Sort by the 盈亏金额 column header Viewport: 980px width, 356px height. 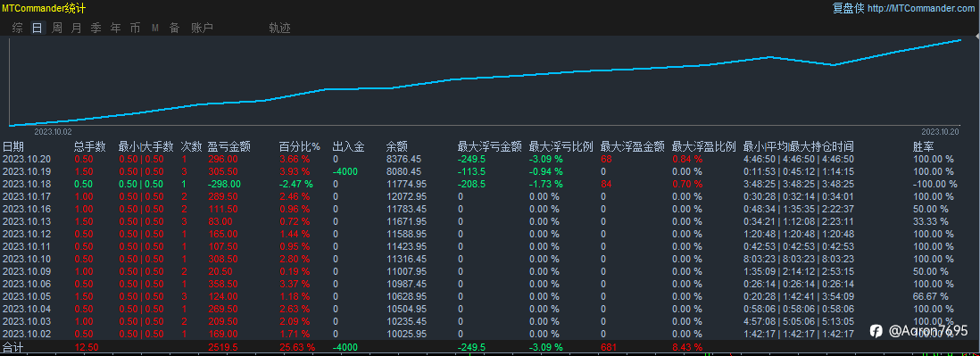point(229,146)
